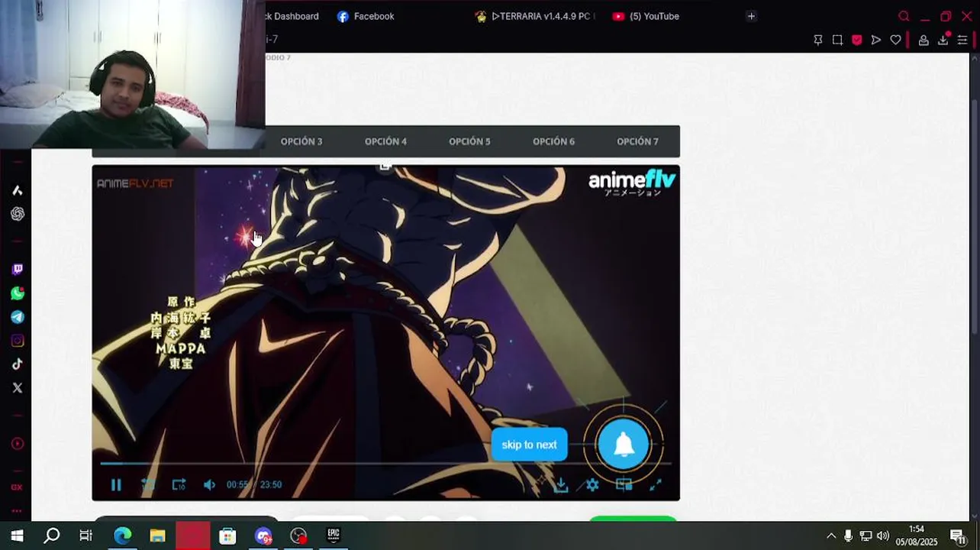Open the taskbar clock and date

917,535
